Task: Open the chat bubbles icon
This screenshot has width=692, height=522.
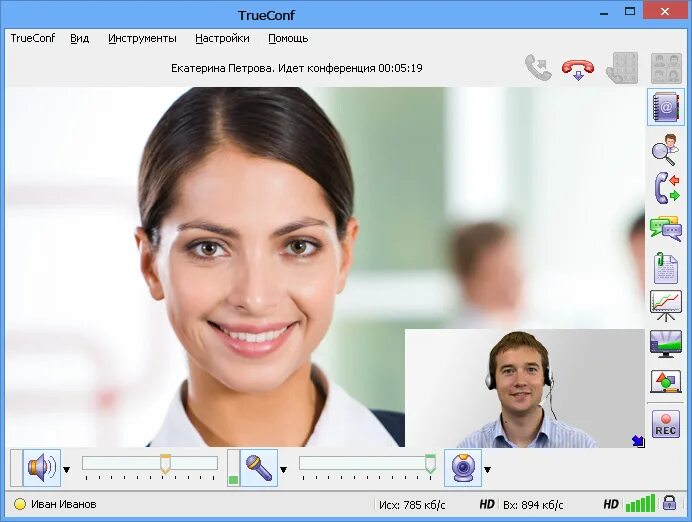Action: pyautogui.click(x=666, y=229)
